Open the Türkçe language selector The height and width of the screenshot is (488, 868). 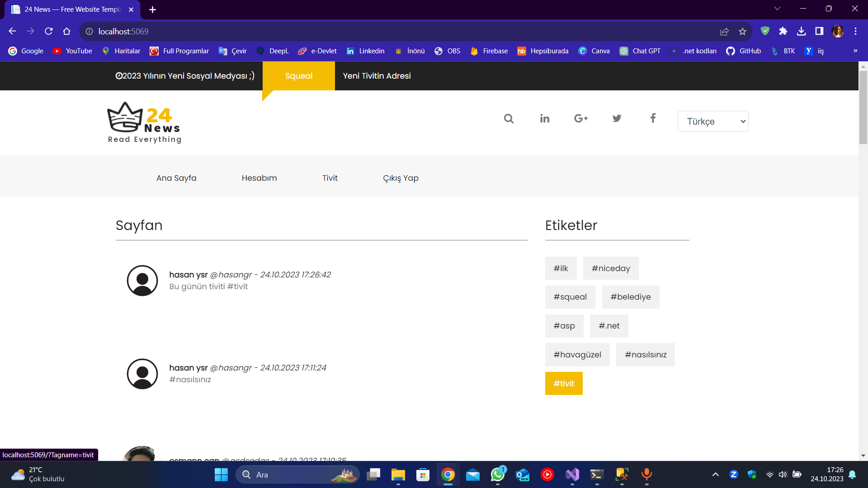click(x=712, y=121)
